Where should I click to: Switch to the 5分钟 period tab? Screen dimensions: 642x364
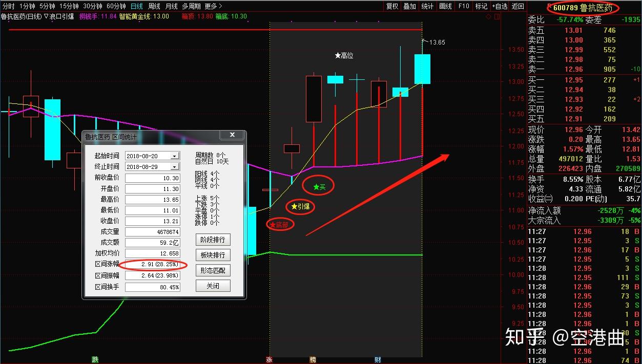(x=47, y=6)
